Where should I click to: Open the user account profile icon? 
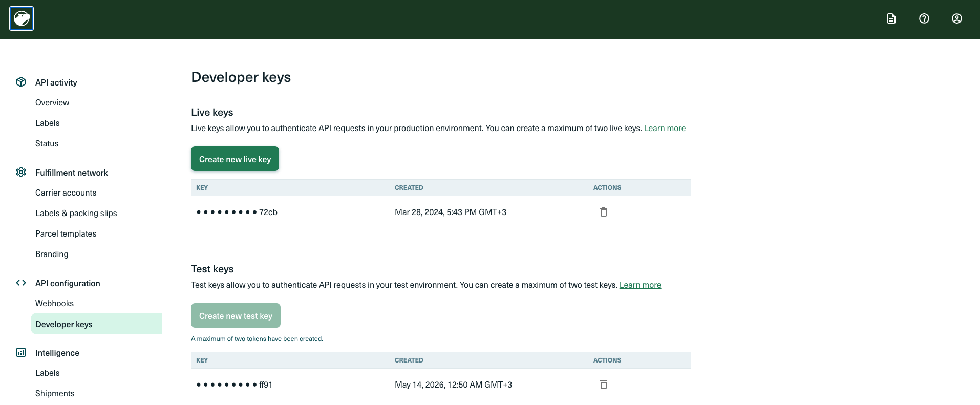(957, 18)
